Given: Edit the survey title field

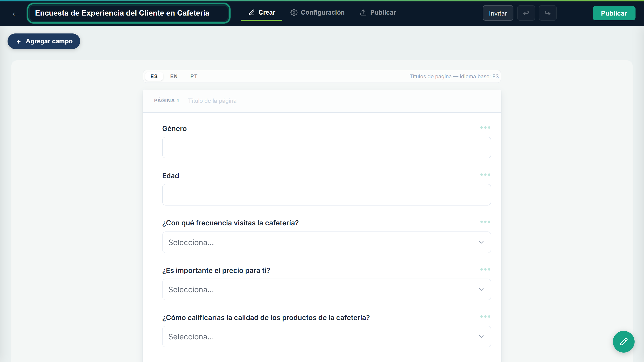Looking at the screenshot, I should click(x=128, y=13).
